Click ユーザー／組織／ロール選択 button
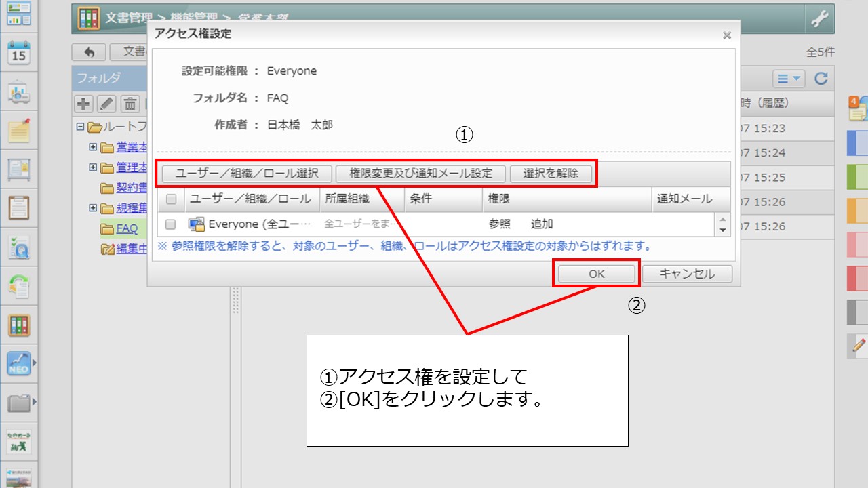868x488 pixels. (247, 174)
